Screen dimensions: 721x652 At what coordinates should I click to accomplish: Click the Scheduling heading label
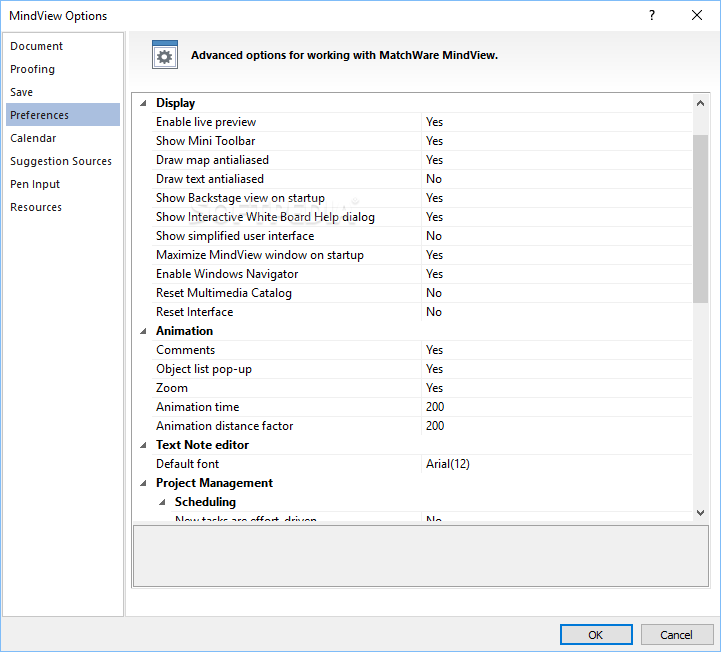(x=205, y=502)
